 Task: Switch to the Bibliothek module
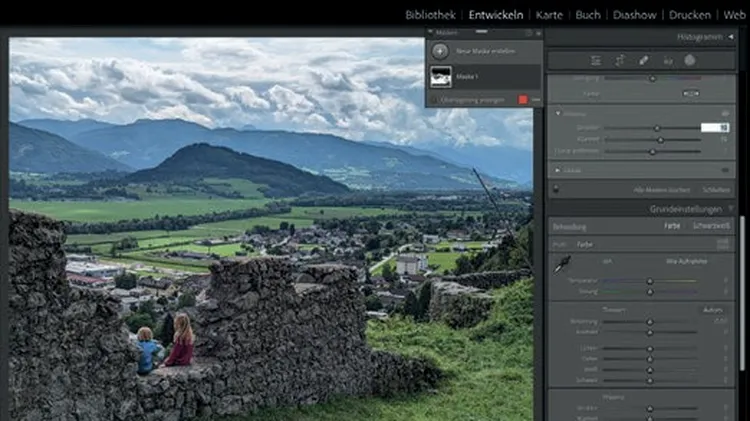(x=430, y=15)
